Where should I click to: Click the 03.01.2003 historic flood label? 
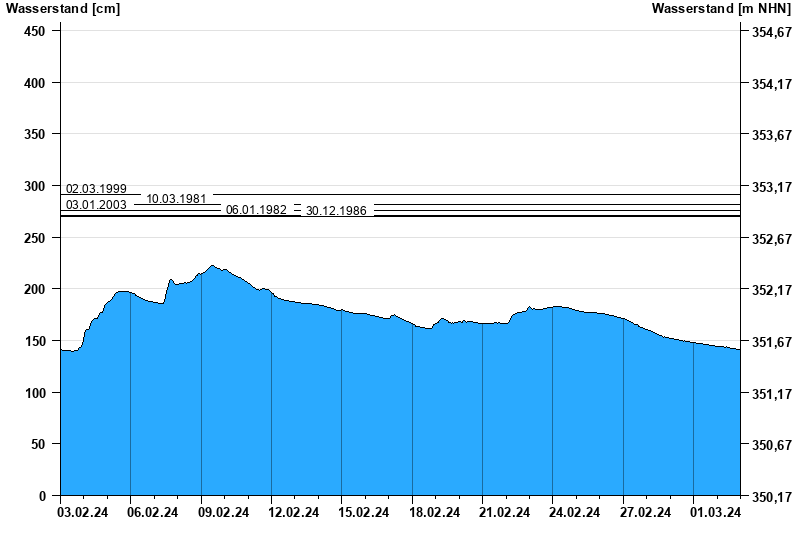coord(96,205)
